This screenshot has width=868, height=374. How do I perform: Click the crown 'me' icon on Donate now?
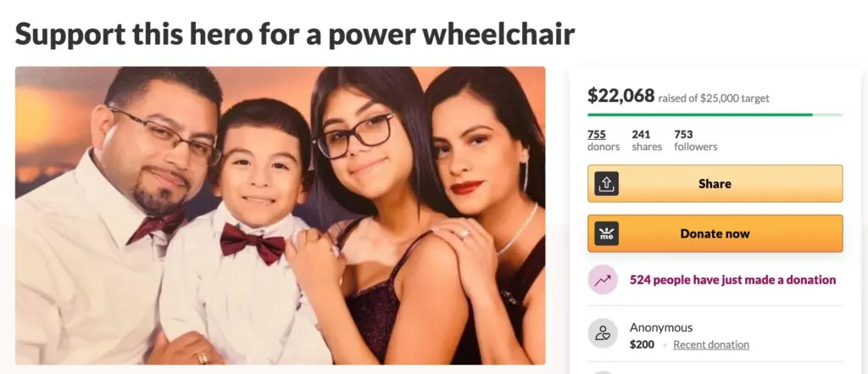606,233
